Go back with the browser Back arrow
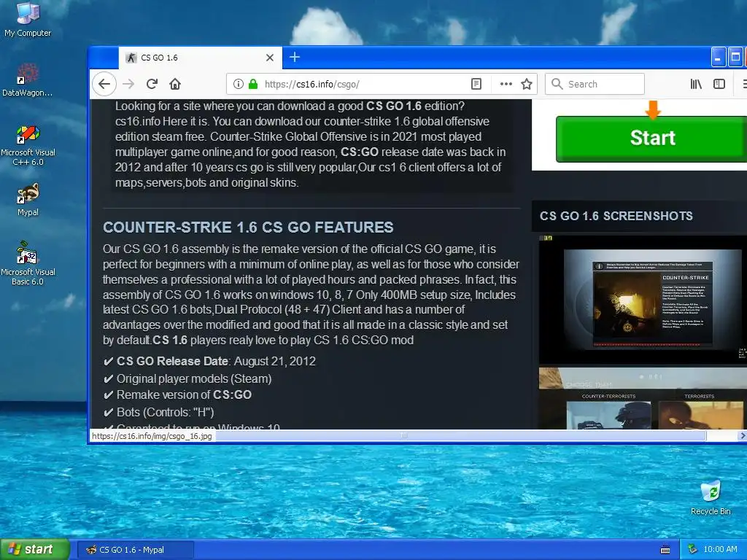The image size is (747, 560). pos(104,85)
